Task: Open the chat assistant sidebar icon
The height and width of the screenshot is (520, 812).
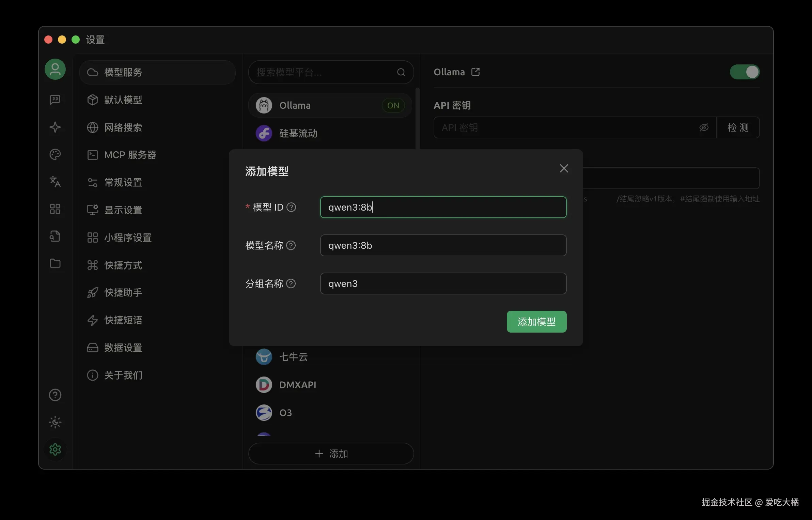Action: [x=55, y=100]
